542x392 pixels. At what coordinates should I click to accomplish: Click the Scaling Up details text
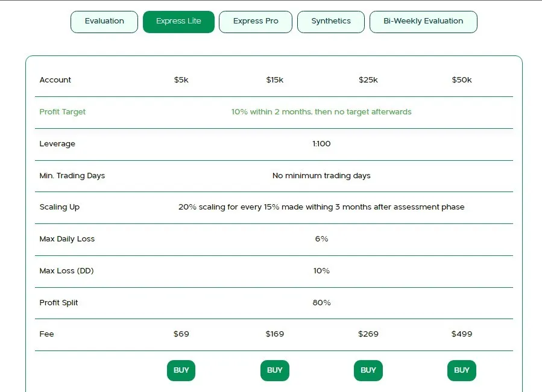click(x=321, y=207)
